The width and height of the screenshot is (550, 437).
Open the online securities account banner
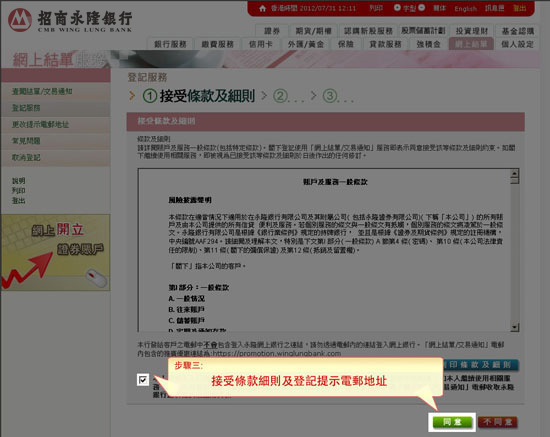[55, 252]
